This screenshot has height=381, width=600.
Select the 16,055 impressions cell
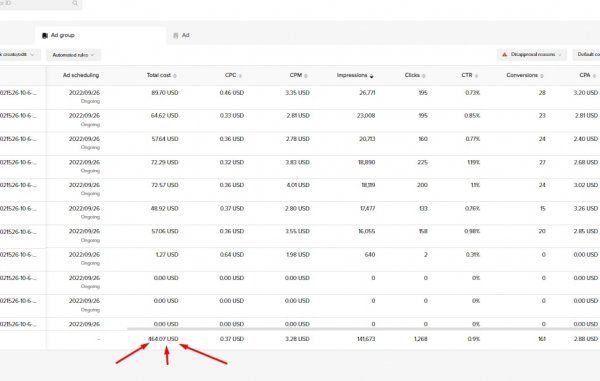[x=367, y=231]
